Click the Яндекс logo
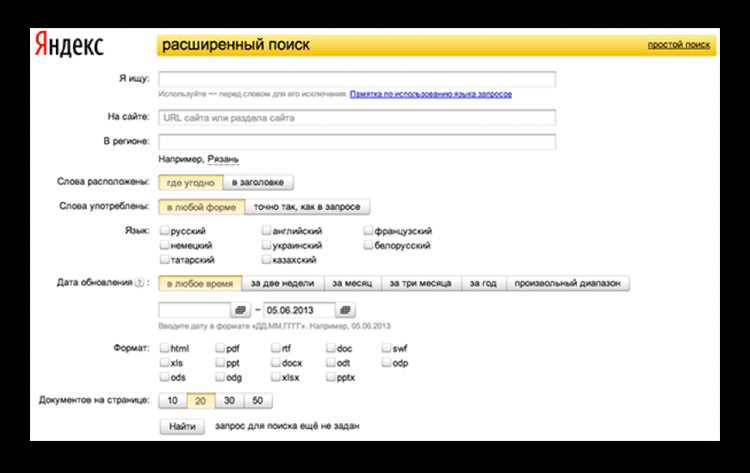 tap(69, 45)
